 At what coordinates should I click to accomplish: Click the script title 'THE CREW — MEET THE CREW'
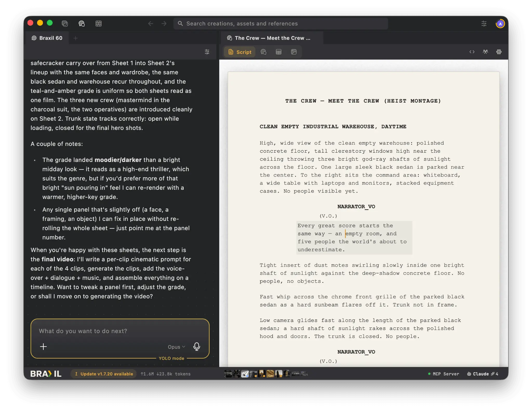[363, 101]
